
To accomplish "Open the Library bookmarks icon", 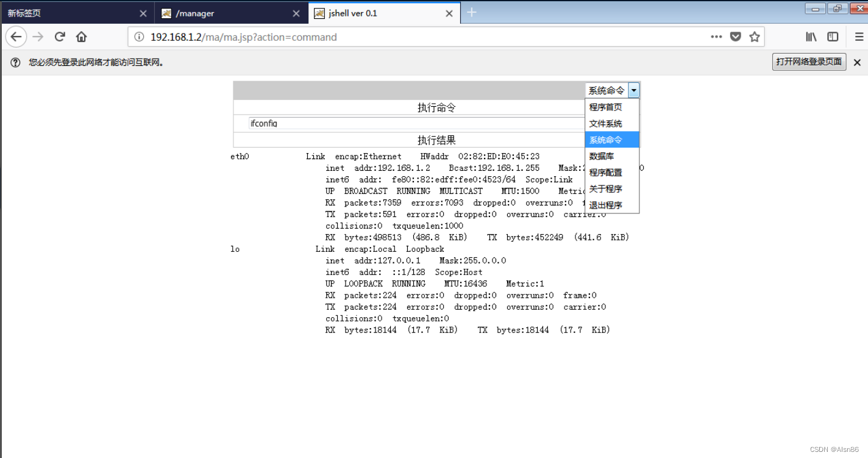I will pos(811,37).
